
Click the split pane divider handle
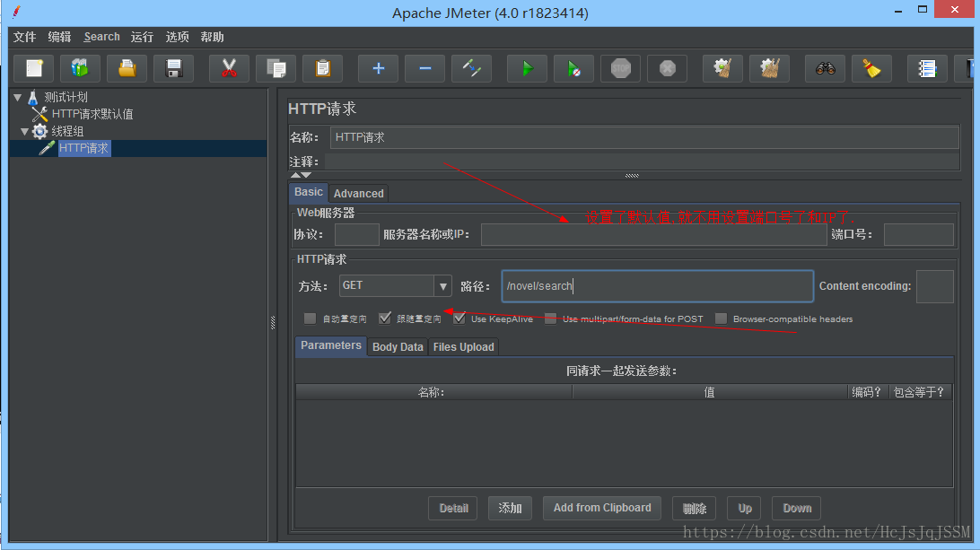point(273,322)
